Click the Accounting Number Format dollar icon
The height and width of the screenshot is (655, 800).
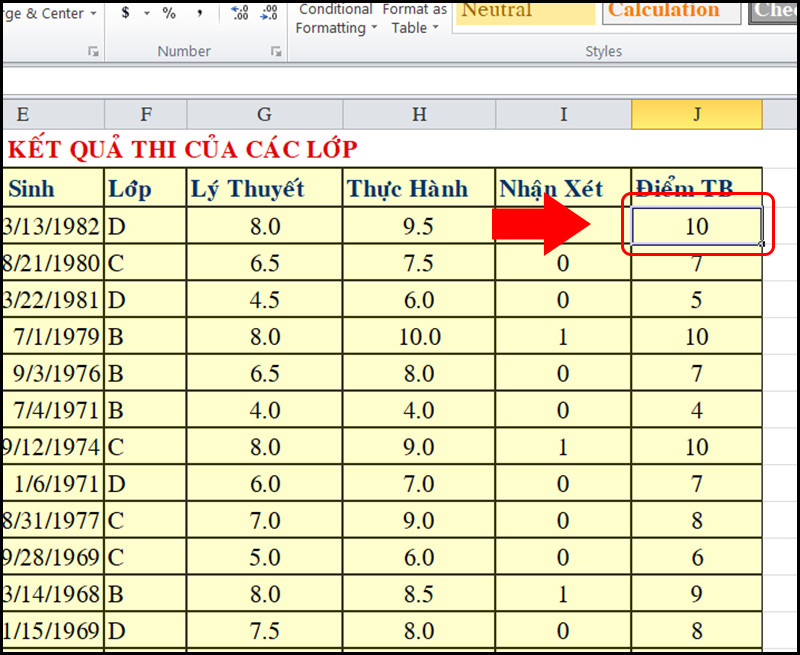click(125, 13)
